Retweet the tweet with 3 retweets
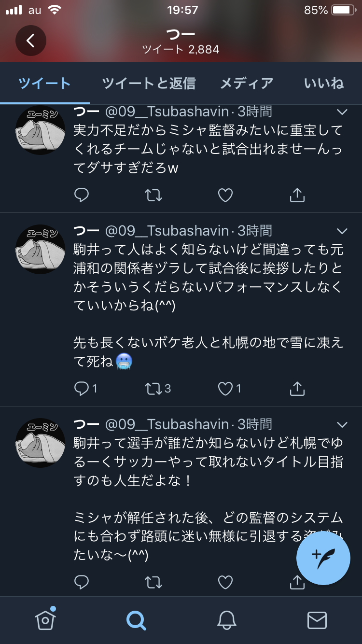Image resolution: width=362 pixels, height=644 pixels. pyautogui.click(x=153, y=389)
